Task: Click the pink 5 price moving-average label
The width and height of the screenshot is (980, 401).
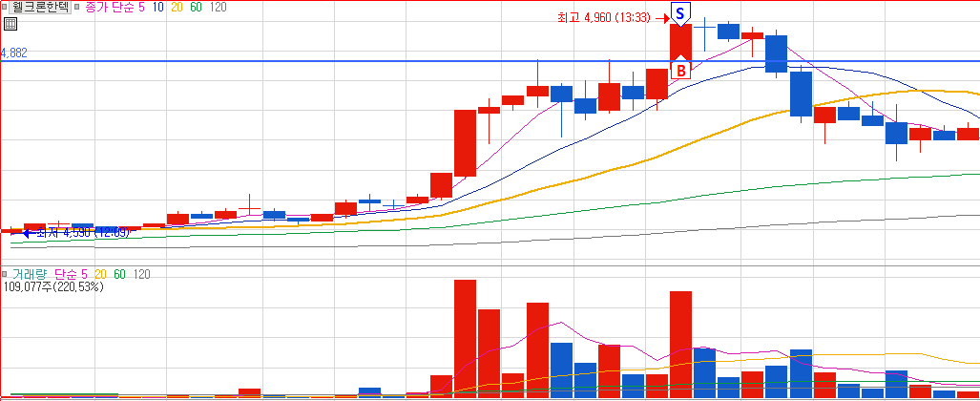Action: 142,8
